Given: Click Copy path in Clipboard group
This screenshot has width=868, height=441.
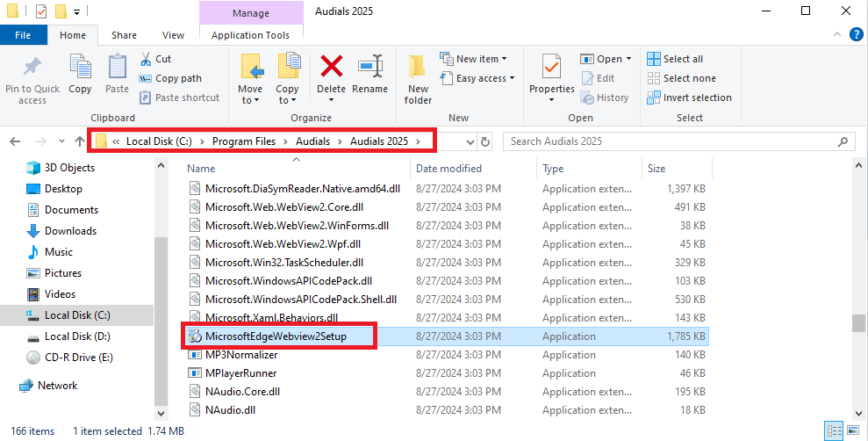Looking at the screenshot, I should coord(170,78).
